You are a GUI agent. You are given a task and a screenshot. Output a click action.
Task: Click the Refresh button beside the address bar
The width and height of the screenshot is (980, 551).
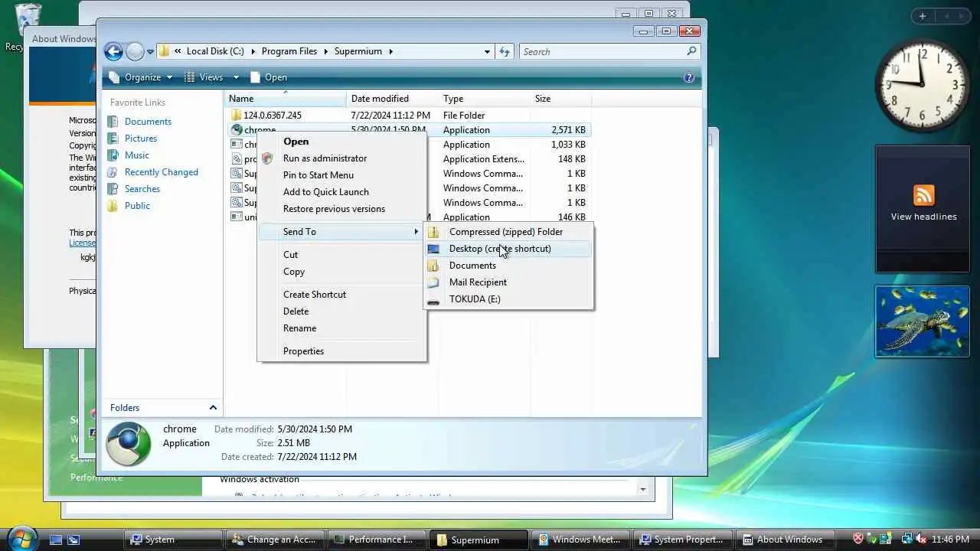pyautogui.click(x=505, y=51)
